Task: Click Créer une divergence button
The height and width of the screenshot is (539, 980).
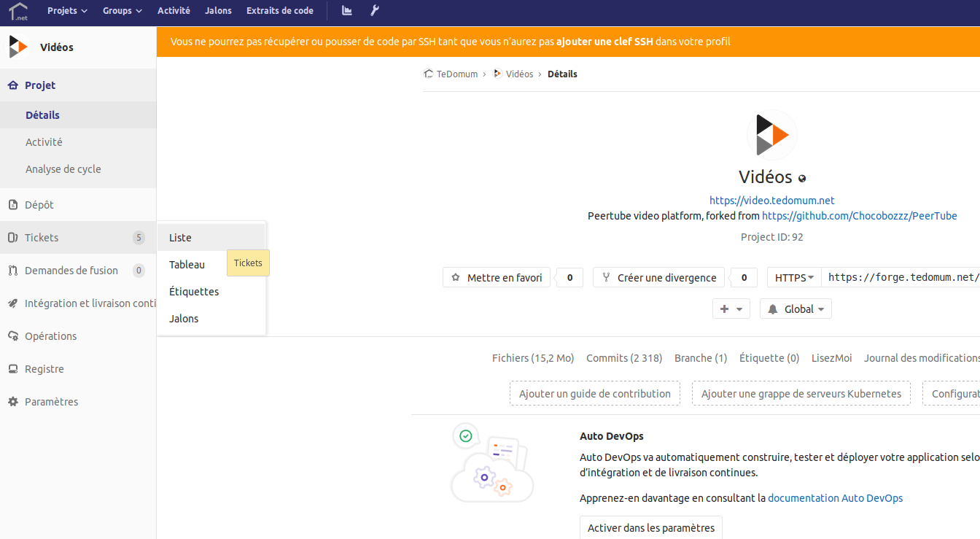Action: [x=658, y=278]
